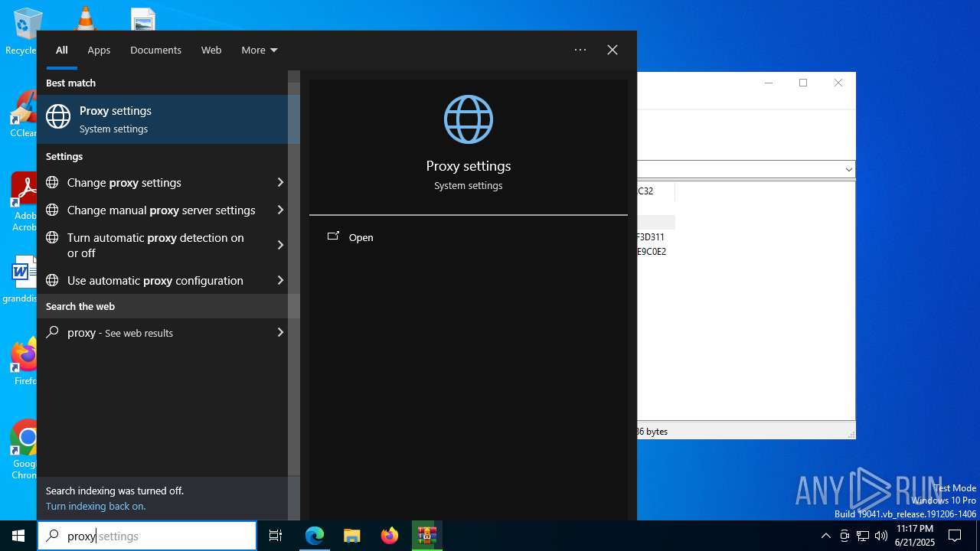Click the volume speaker tray icon
Image resolution: width=980 pixels, height=551 pixels.
881,536
